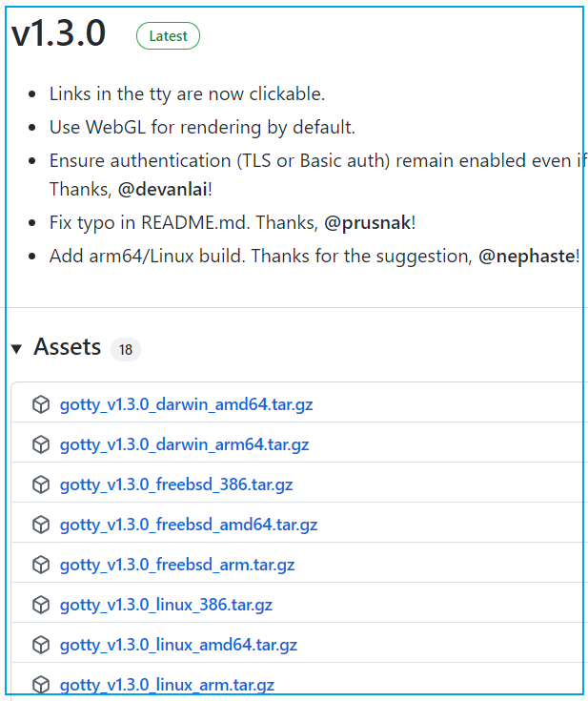
Task: Open @prusnak user profile
Action: pyautogui.click(x=368, y=223)
